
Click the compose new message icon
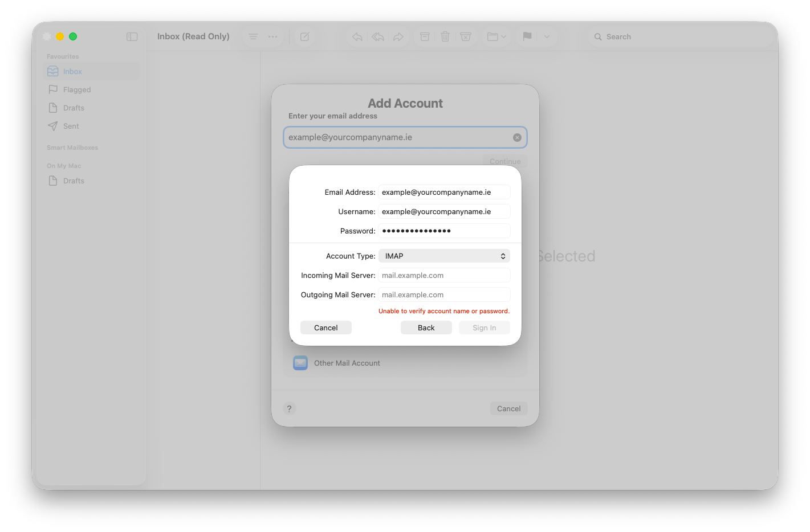tap(305, 36)
